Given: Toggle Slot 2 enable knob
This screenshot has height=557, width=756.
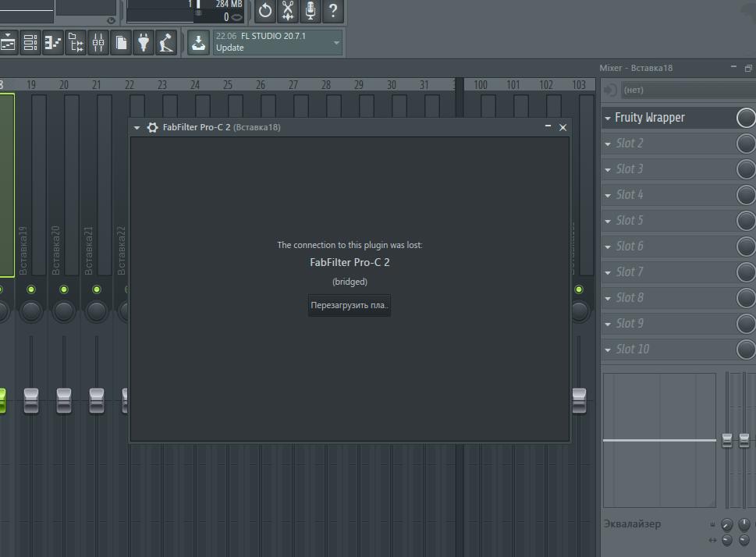Looking at the screenshot, I should point(746,144).
